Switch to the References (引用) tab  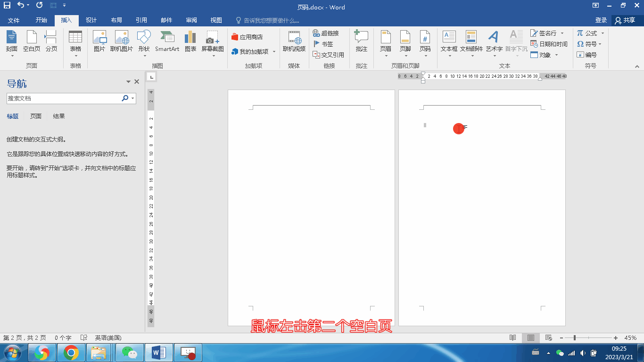coord(141,20)
